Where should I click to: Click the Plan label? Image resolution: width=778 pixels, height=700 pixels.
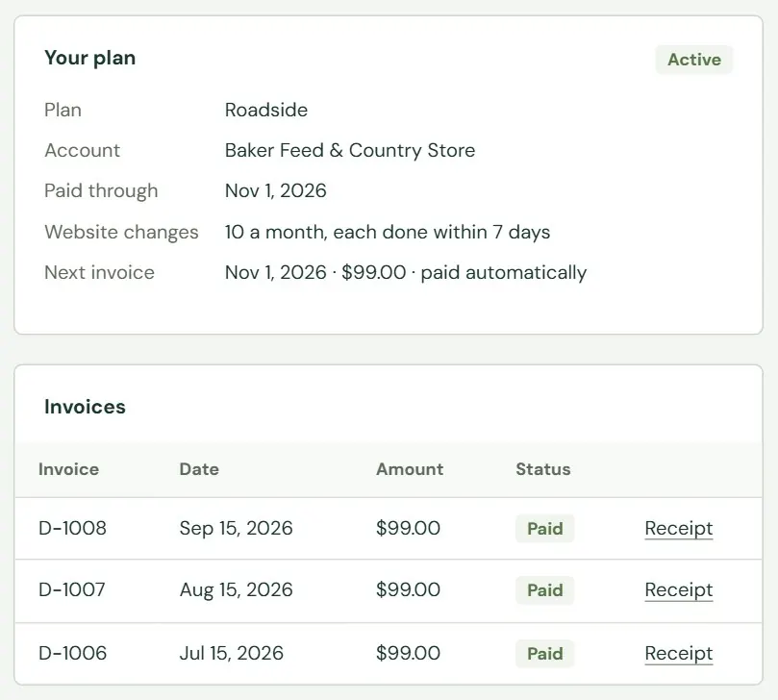pos(63,110)
